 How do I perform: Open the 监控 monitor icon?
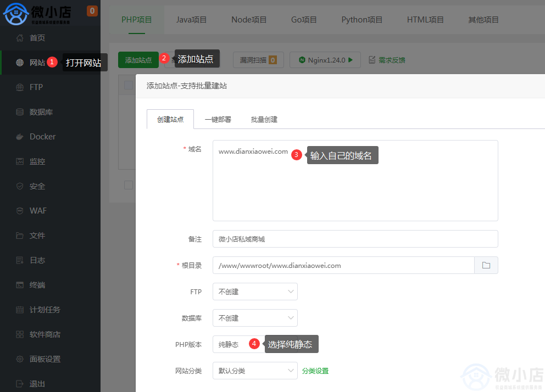click(x=20, y=161)
